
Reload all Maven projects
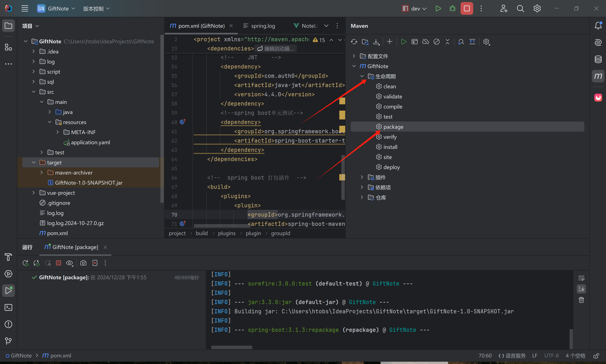point(354,42)
